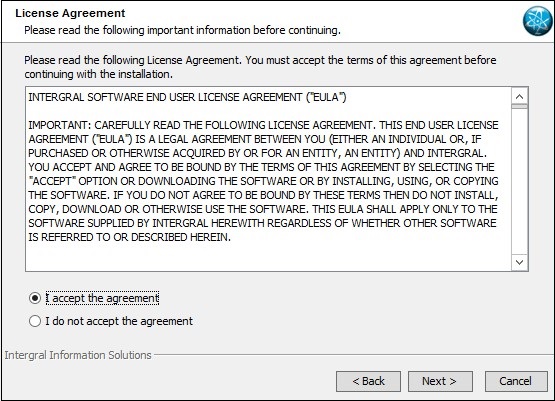Click the scroll down arrow of license text
Image resolution: width=555 pixels, height=401 pixels.
click(519, 262)
